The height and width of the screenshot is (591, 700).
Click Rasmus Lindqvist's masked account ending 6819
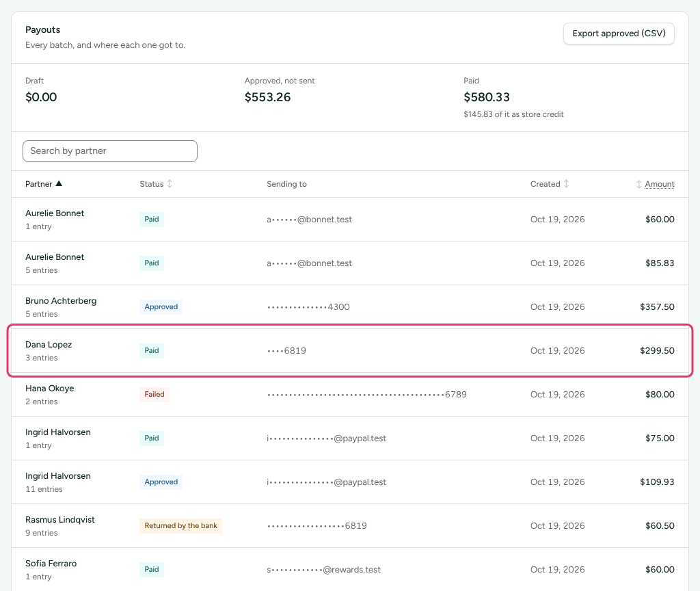(x=317, y=526)
